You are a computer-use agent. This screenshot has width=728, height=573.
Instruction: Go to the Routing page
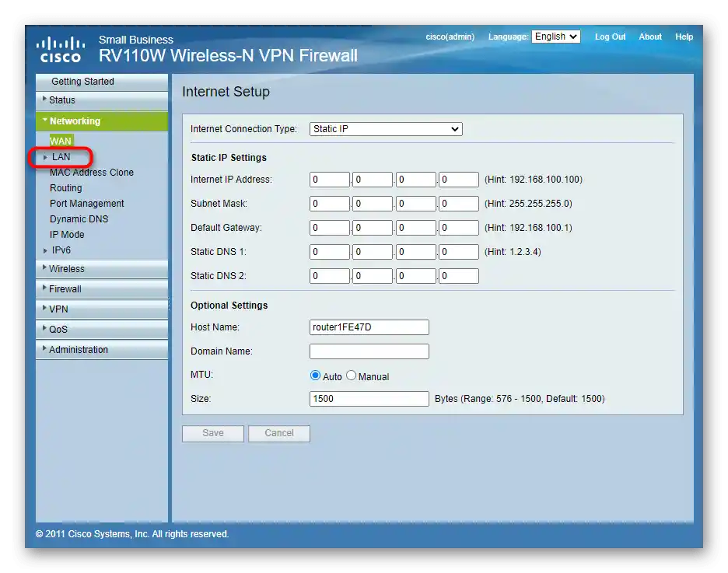tap(66, 188)
